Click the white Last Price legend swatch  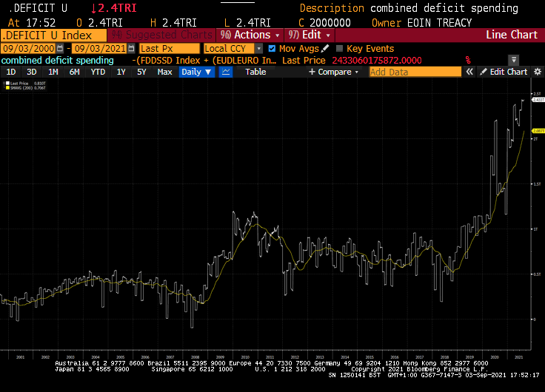tap(7, 84)
